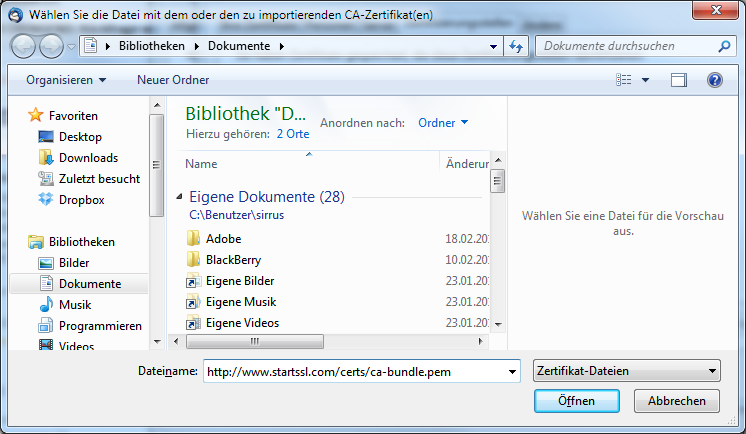The image size is (746, 434).
Task: Click the Adobe folder icon
Action: tap(193, 238)
